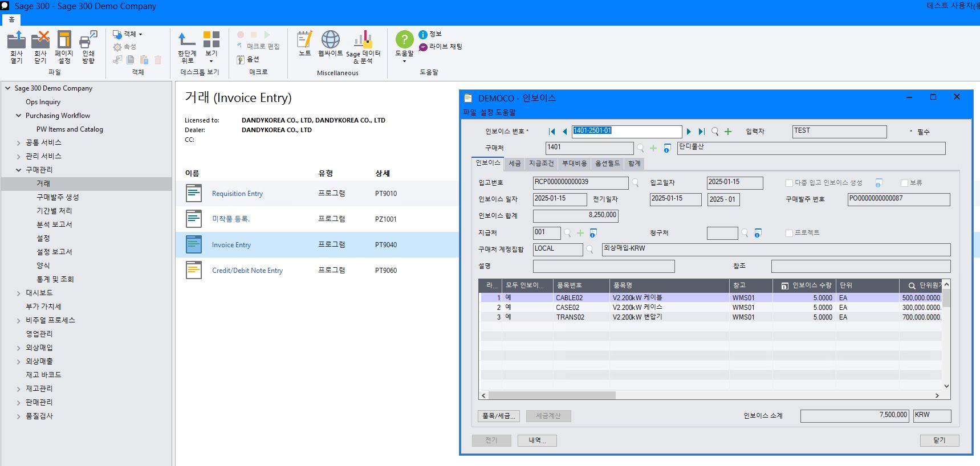The width and height of the screenshot is (980, 466).
Task: Click the 인쇄 방향 print orientation icon
Action: pos(88,40)
